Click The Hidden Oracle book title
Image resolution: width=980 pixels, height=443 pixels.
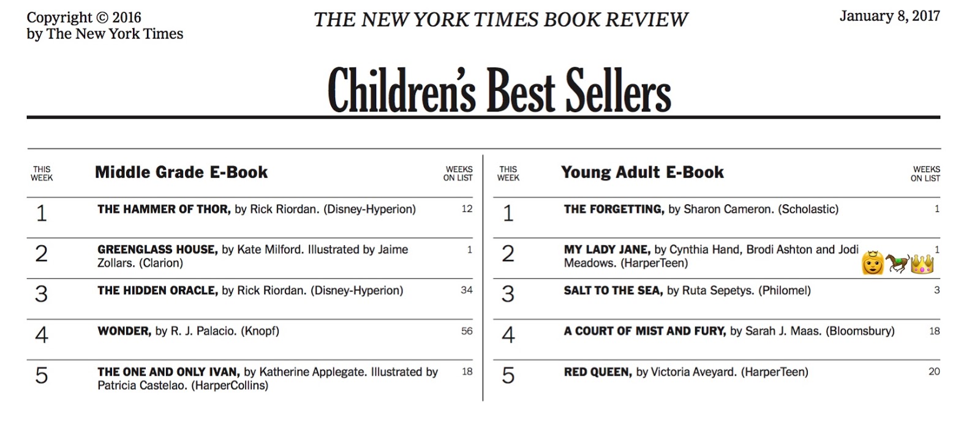(157, 290)
